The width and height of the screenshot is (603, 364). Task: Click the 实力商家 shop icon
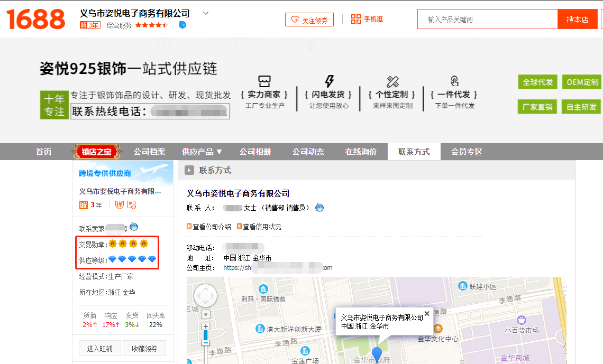point(264,81)
